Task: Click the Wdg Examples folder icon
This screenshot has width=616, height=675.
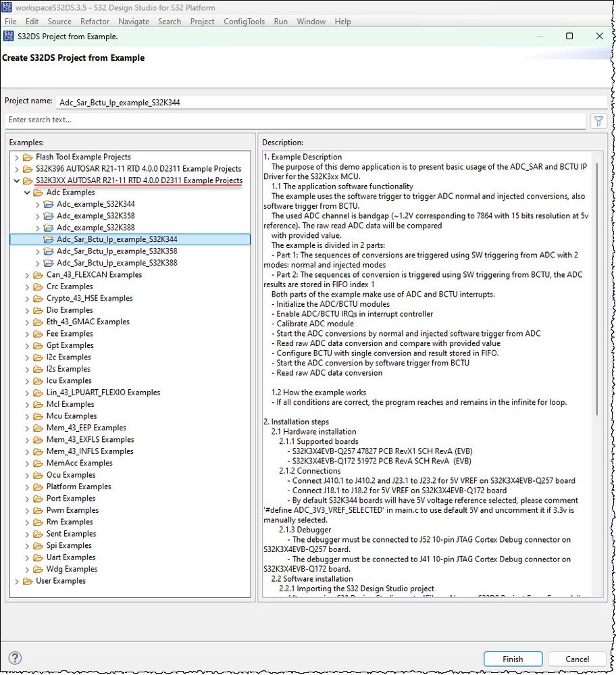Action: pos(38,569)
